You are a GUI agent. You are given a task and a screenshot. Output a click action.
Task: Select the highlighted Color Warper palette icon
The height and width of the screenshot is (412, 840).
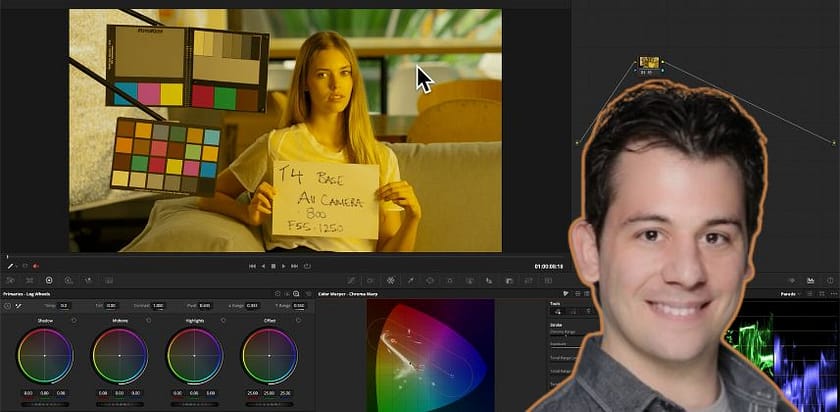[391, 280]
